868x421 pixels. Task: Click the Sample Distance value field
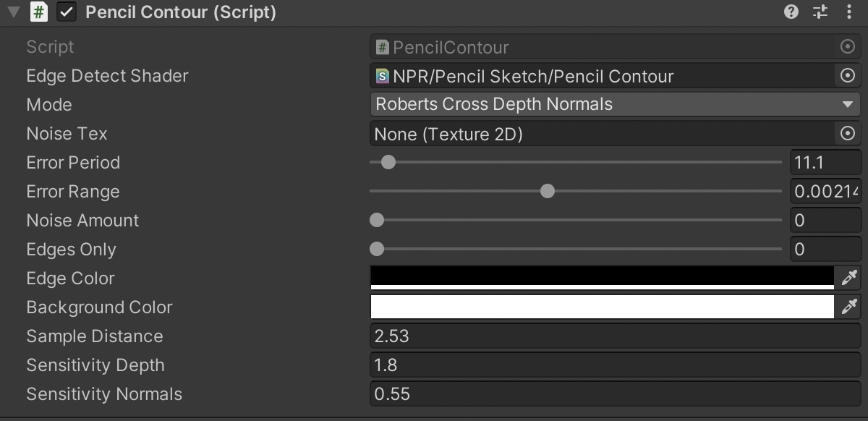pyautogui.click(x=615, y=336)
